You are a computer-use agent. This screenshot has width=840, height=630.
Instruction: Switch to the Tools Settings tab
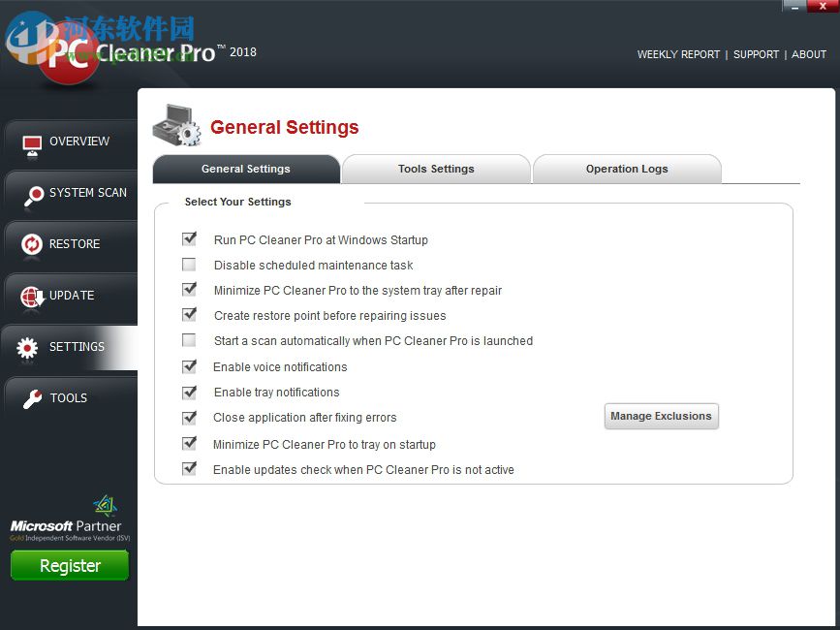point(435,169)
